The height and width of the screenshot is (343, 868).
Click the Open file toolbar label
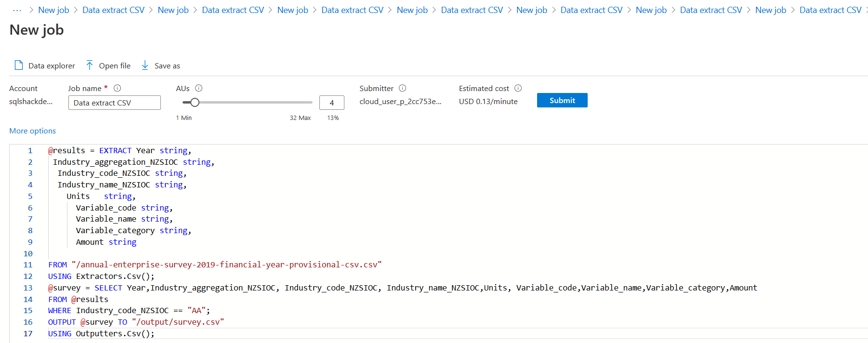point(115,66)
